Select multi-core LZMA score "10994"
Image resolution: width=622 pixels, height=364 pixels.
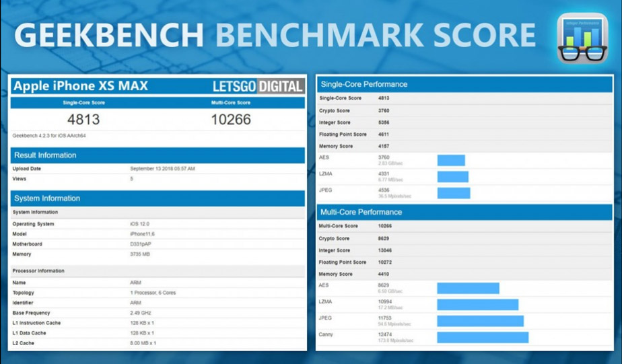pos(385,301)
